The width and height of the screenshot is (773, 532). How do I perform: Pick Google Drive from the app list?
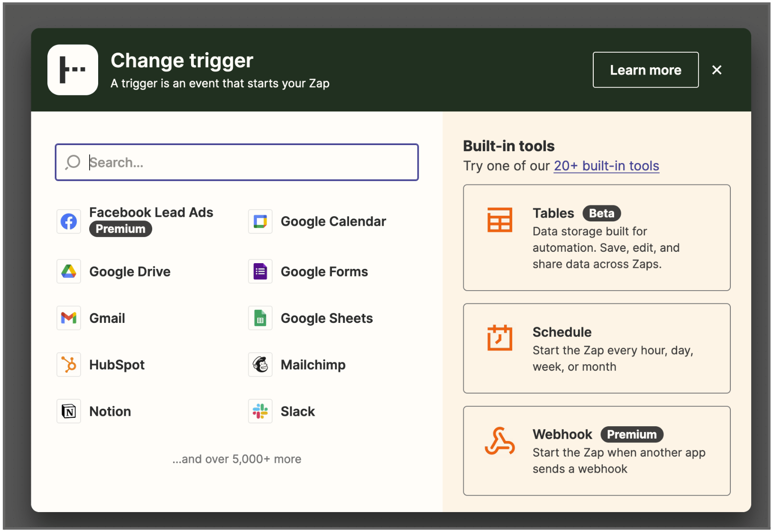(x=130, y=272)
